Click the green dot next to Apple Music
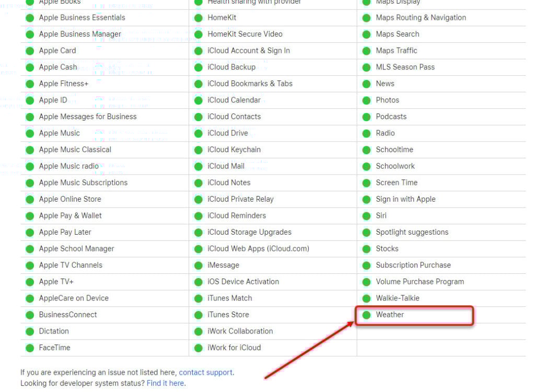 tap(30, 133)
